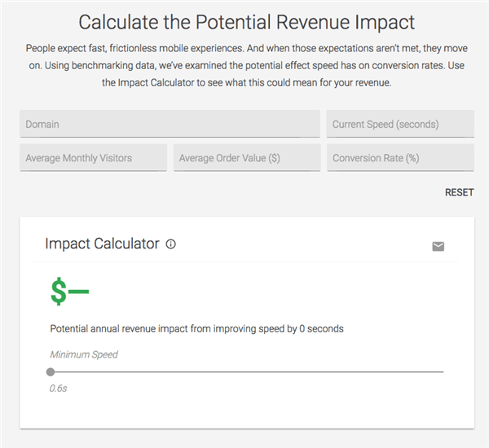Activate the Conversion Rate (%) field
489x448 pixels.
pyautogui.click(x=400, y=158)
